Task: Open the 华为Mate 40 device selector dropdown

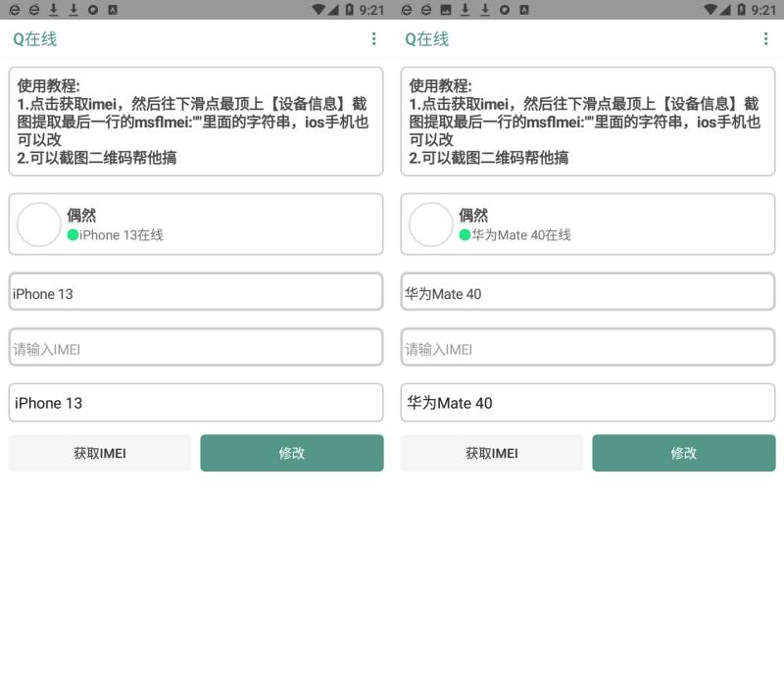Action: (x=588, y=403)
